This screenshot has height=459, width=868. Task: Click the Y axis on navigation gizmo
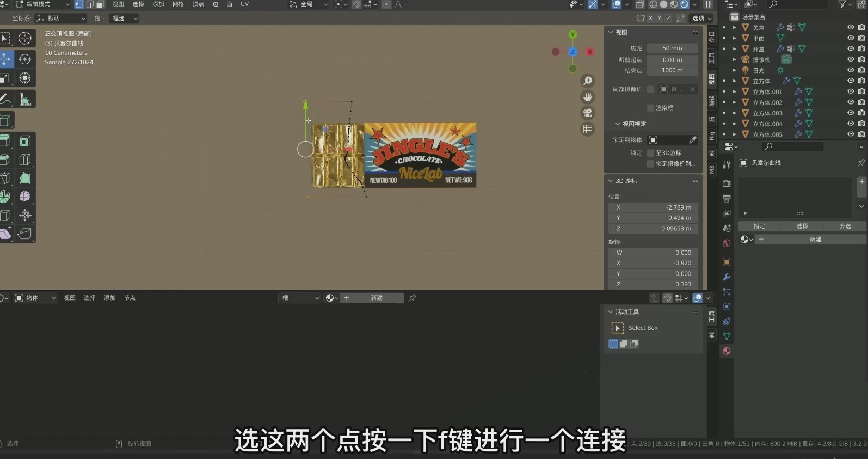(572, 34)
